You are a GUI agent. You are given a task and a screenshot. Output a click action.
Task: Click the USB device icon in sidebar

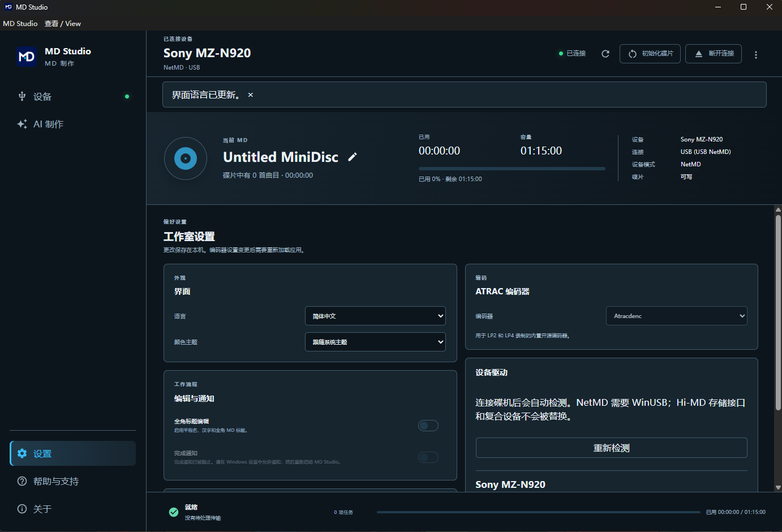pyautogui.click(x=22, y=96)
